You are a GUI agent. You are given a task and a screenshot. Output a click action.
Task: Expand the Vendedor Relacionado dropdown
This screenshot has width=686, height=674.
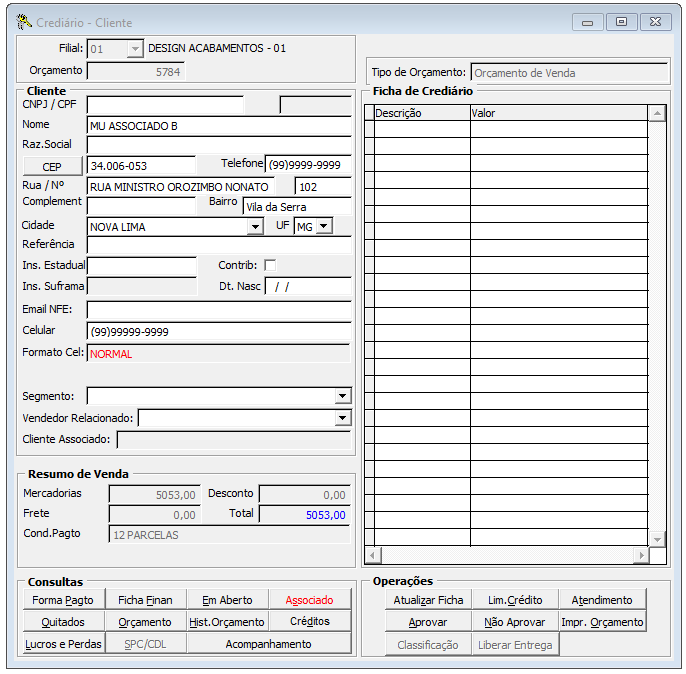[342, 418]
